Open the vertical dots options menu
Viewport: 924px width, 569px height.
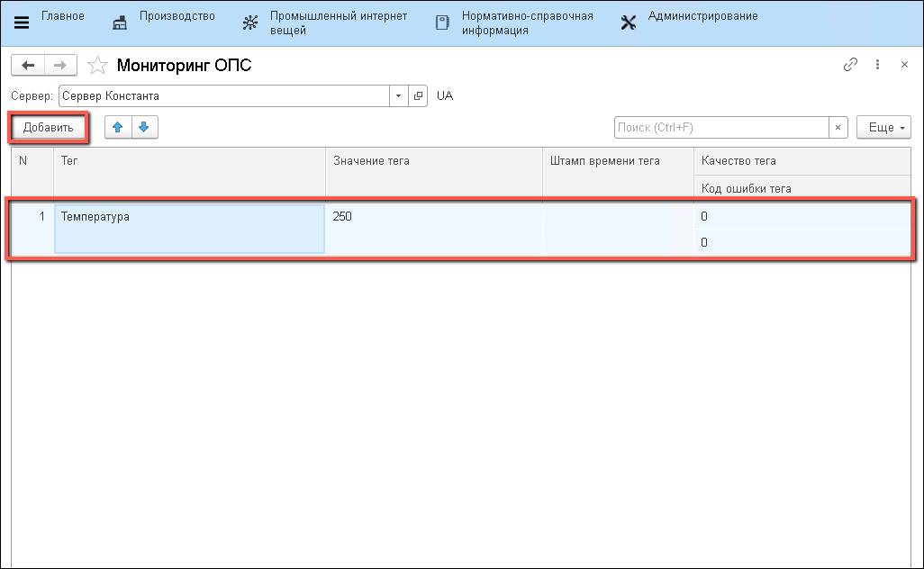(x=878, y=65)
